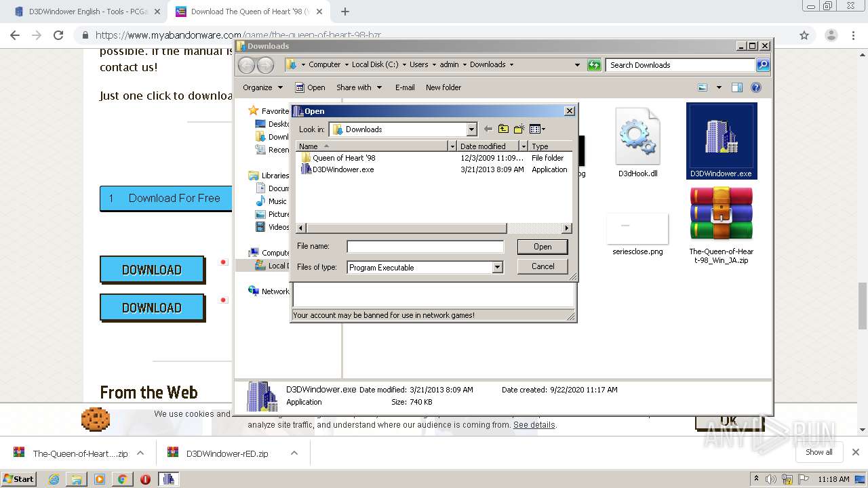The width and height of the screenshot is (868, 488).
Task: Expand the Files of type combo box
Action: click(498, 267)
